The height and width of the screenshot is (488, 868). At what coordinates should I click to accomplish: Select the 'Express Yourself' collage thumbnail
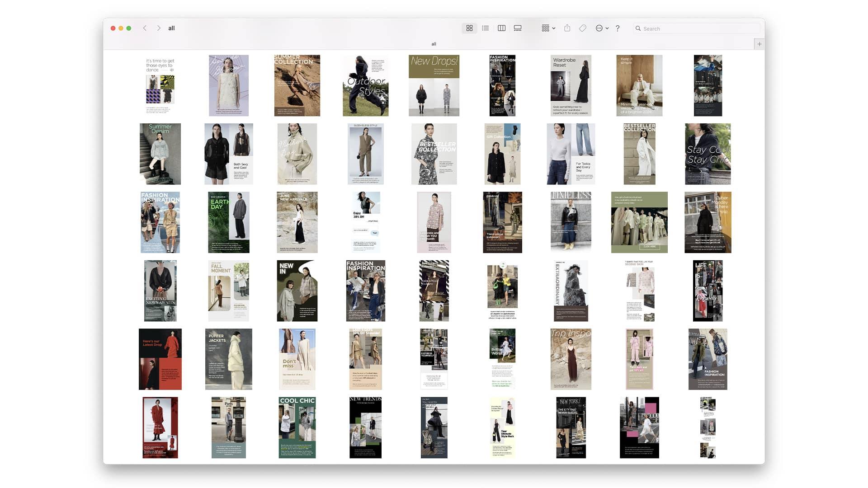[434, 359]
